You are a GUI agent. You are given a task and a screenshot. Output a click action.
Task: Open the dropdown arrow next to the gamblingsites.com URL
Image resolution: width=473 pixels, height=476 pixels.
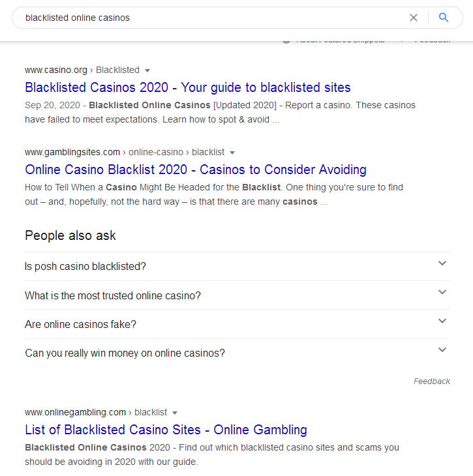[232, 153]
